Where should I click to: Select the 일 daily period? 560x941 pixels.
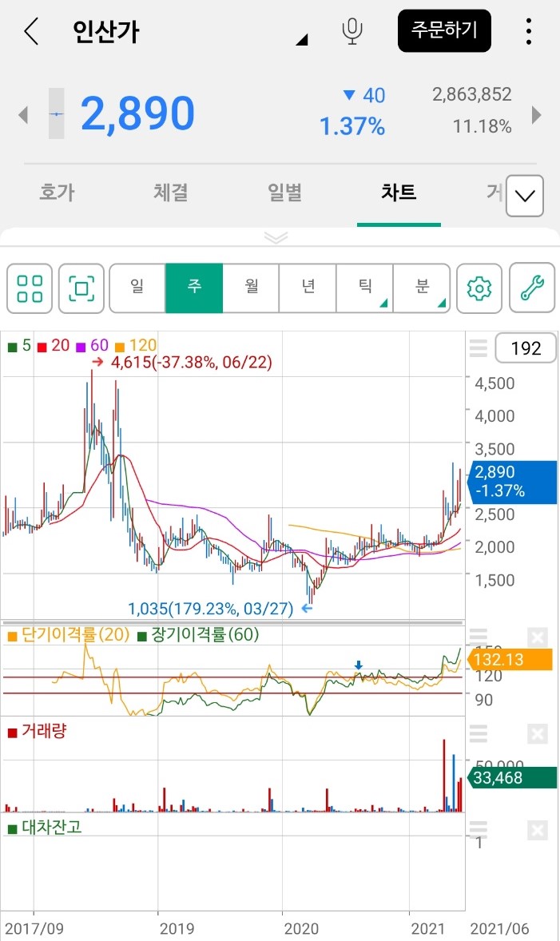point(137,288)
